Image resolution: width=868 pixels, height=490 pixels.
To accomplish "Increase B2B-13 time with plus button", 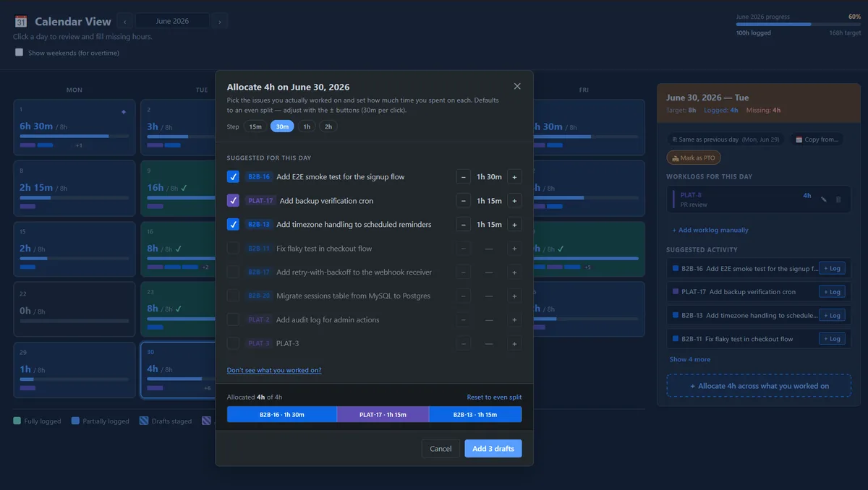I will [514, 225].
